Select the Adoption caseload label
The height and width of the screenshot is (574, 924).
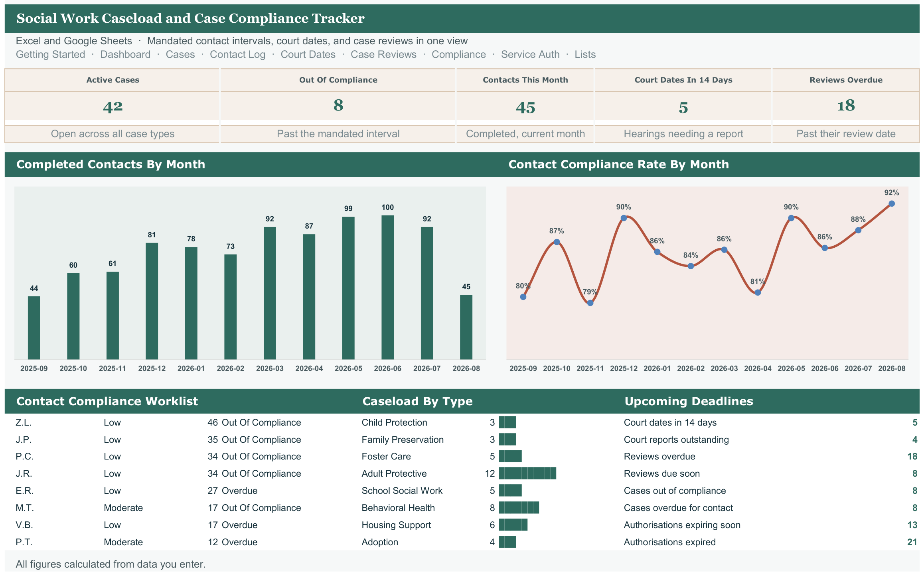pyautogui.click(x=380, y=542)
